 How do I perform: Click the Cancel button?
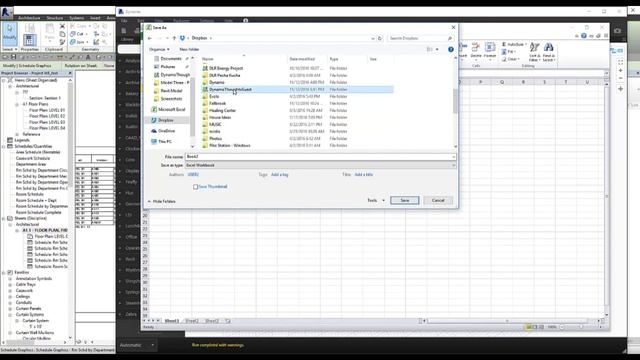tap(438, 200)
